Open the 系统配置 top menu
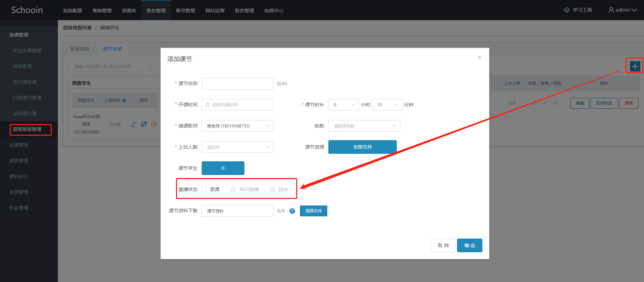644x282 pixels. pos(73,11)
